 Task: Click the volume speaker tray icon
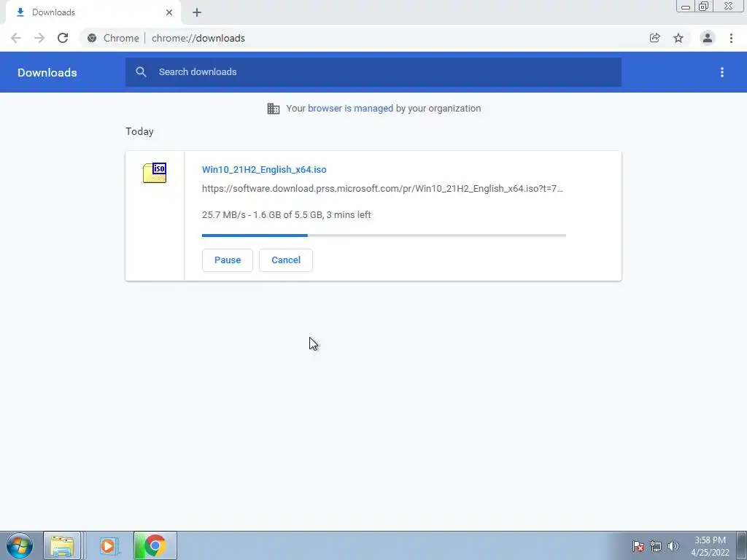(x=673, y=546)
